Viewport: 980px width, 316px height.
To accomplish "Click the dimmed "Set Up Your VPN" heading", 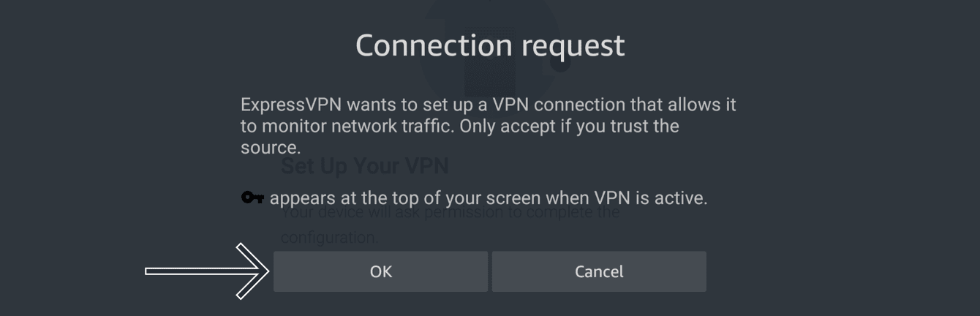I will (x=365, y=166).
